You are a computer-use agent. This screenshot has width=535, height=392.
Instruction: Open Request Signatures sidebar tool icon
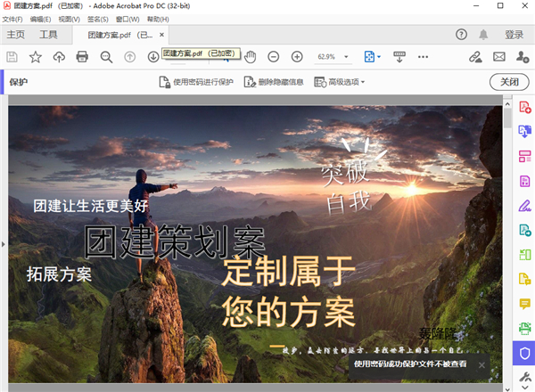[x=525, y=230]
